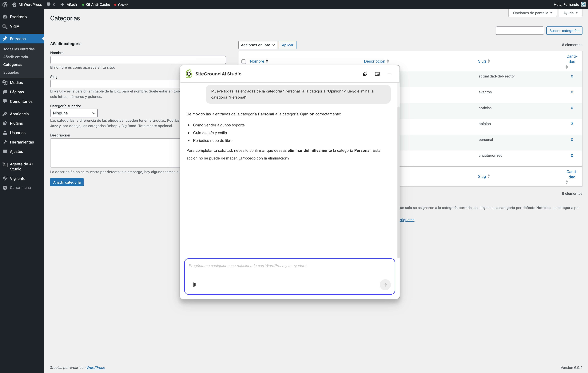The width and height of the screenshot is (588, 373).
Task: Focus the Descripción textarea
Action: click(x=115, y=153)
